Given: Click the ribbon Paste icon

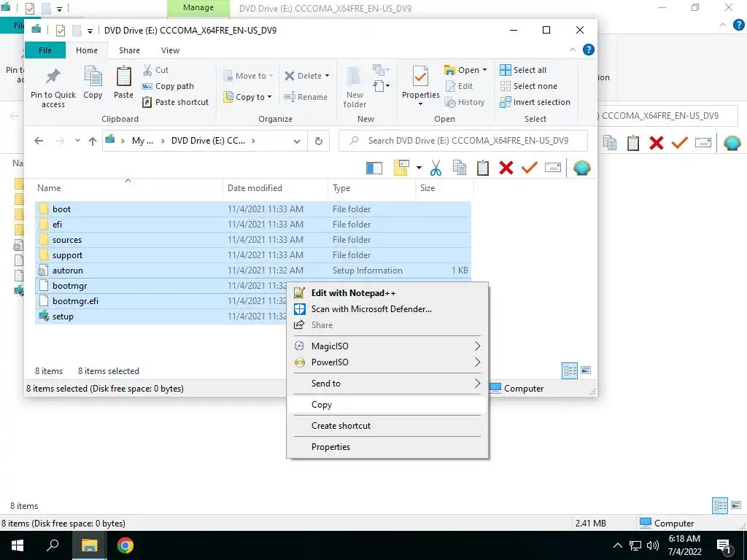Looking at the screenshot, I should (123, 76).
